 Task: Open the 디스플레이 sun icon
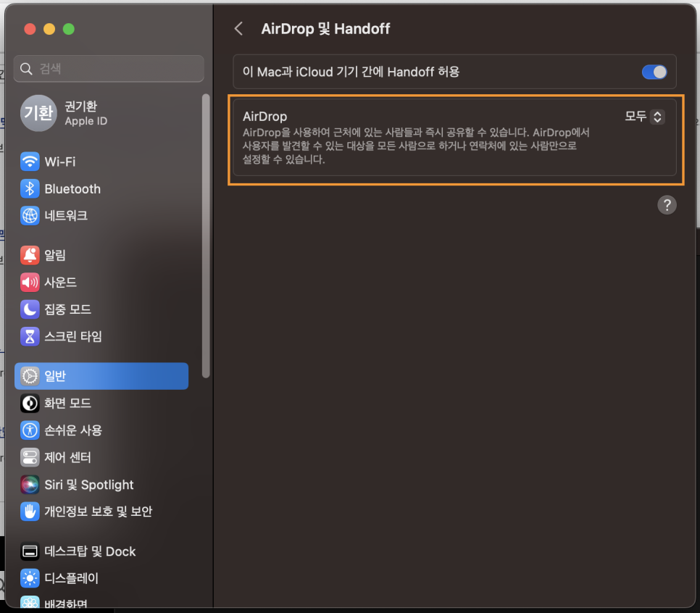coord(30,578)
